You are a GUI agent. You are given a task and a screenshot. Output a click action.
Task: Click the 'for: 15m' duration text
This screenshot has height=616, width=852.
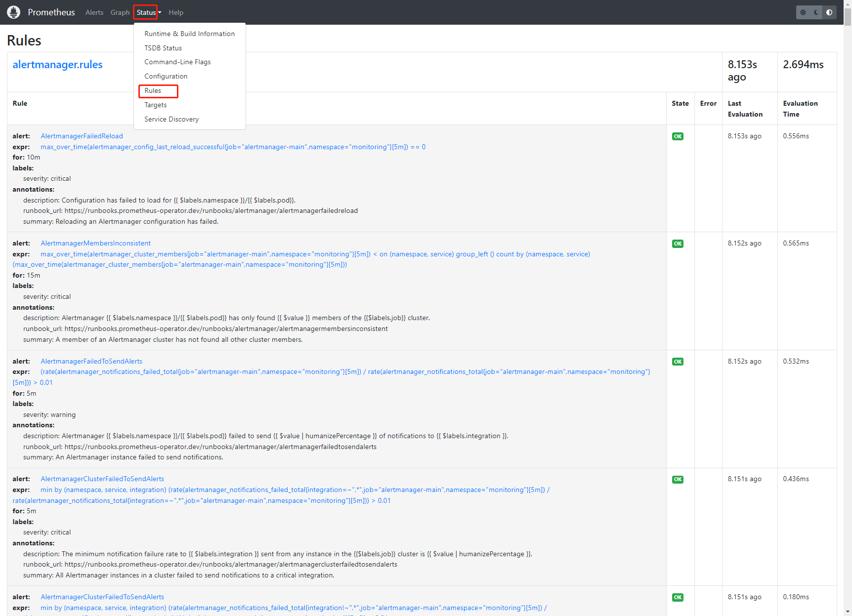pyautogui.click(x=26, y=275)
